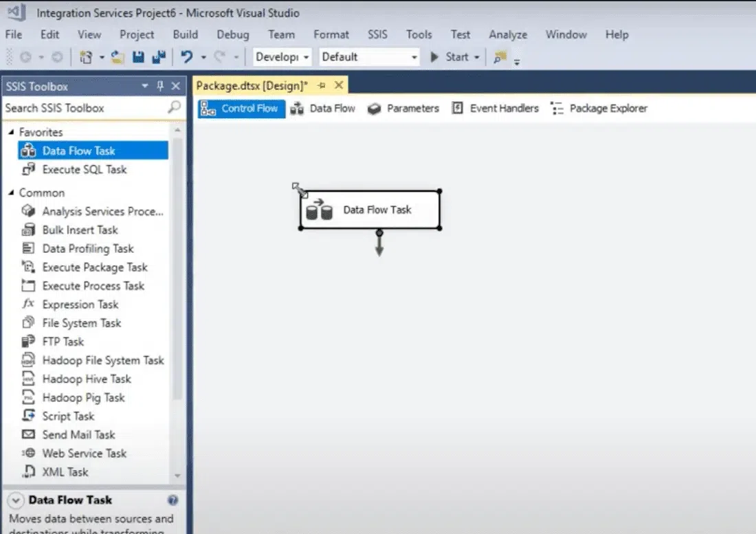Click the Find in Files toolbar icon
Viewport: 756px width, 534px height.
(500, 57)
